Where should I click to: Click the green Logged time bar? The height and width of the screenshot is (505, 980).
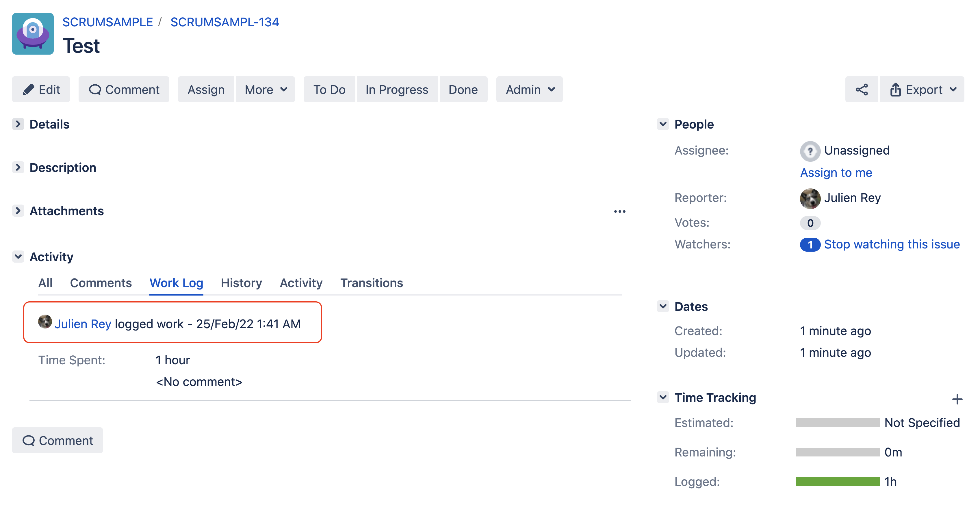837,482
